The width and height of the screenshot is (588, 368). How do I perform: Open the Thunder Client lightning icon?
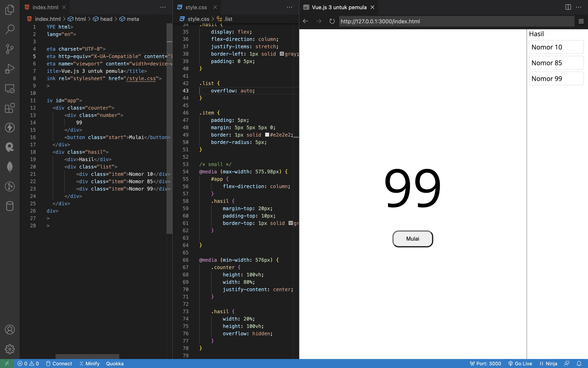tap(10, 127)
